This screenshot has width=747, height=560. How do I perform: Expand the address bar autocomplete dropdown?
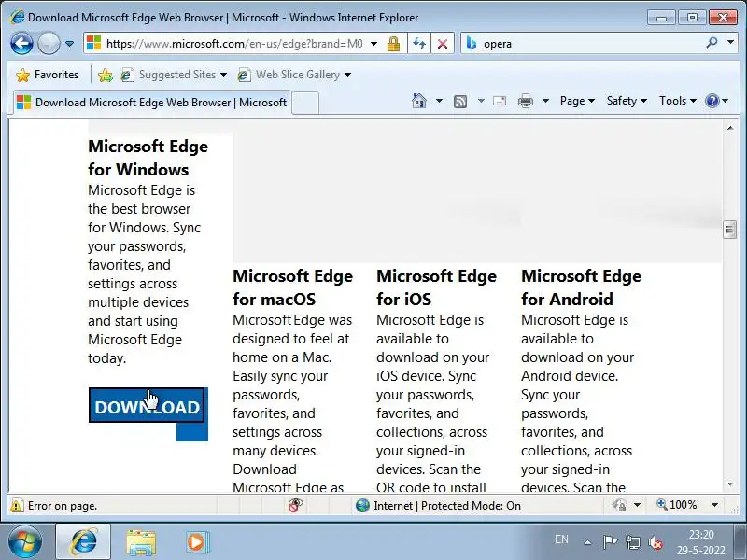coord(374,44)
